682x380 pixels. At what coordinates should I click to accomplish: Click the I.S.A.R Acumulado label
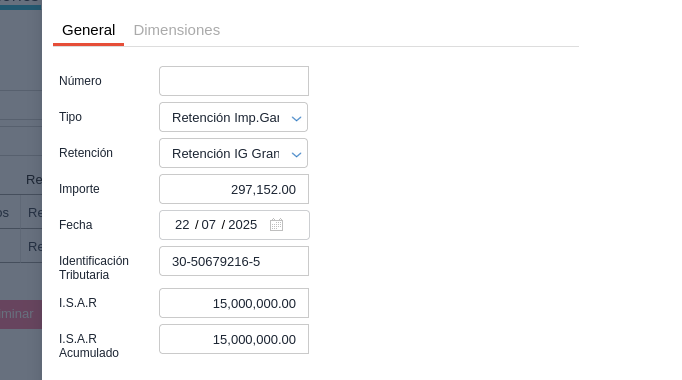[x=89, y=346]
